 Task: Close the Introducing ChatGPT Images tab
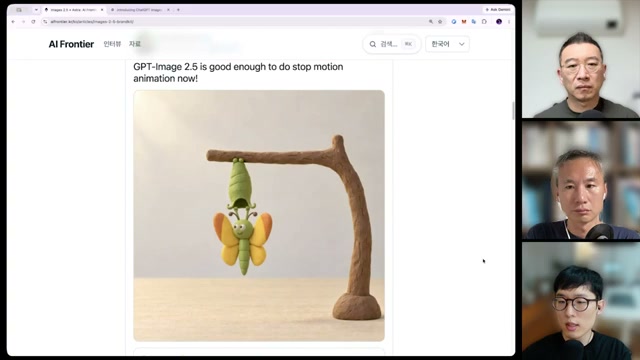168,10
